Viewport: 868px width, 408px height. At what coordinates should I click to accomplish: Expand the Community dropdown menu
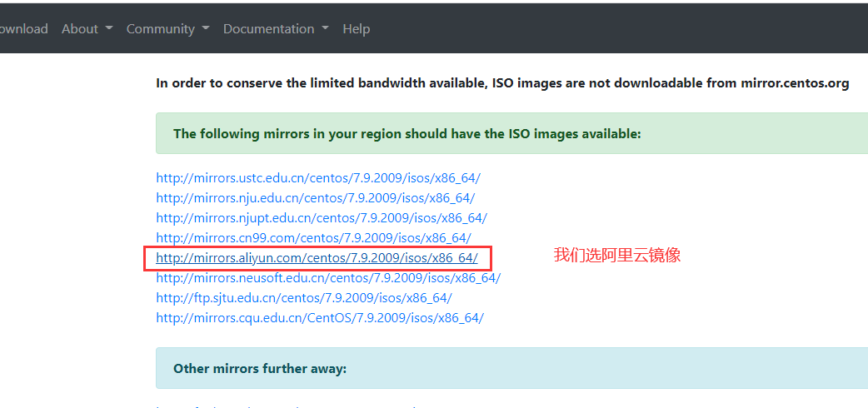tap(167, 29)
